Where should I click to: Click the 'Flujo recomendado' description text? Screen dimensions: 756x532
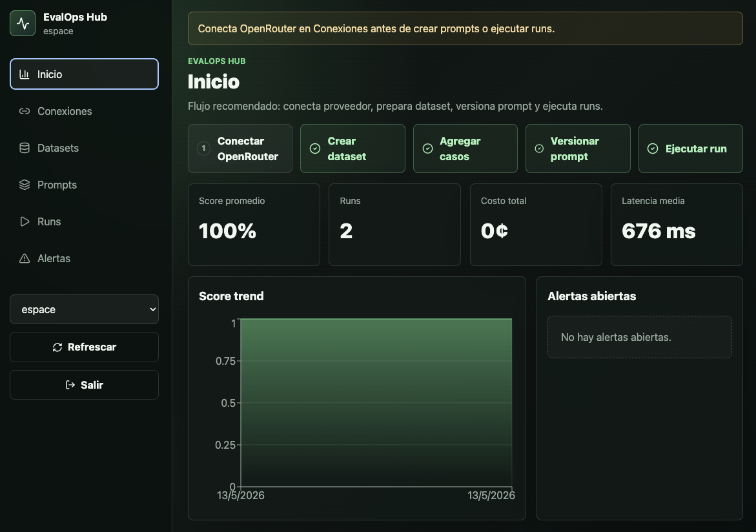point(395,106)
